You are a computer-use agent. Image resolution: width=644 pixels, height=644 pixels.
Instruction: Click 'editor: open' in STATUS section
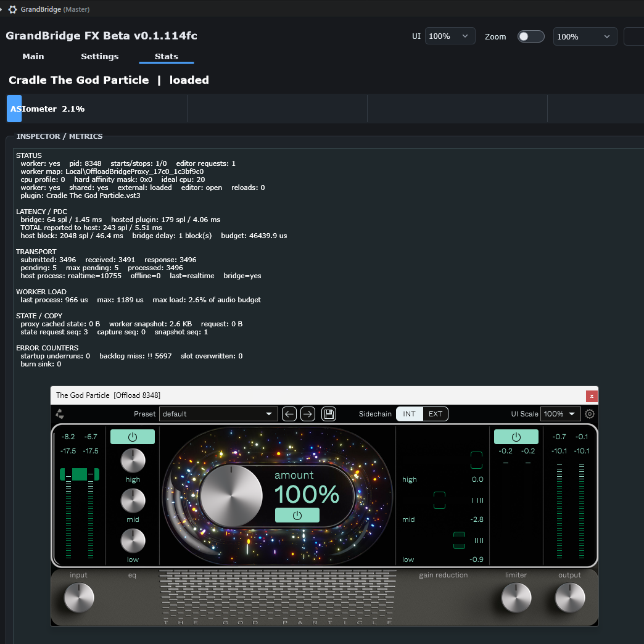(202, 188)
